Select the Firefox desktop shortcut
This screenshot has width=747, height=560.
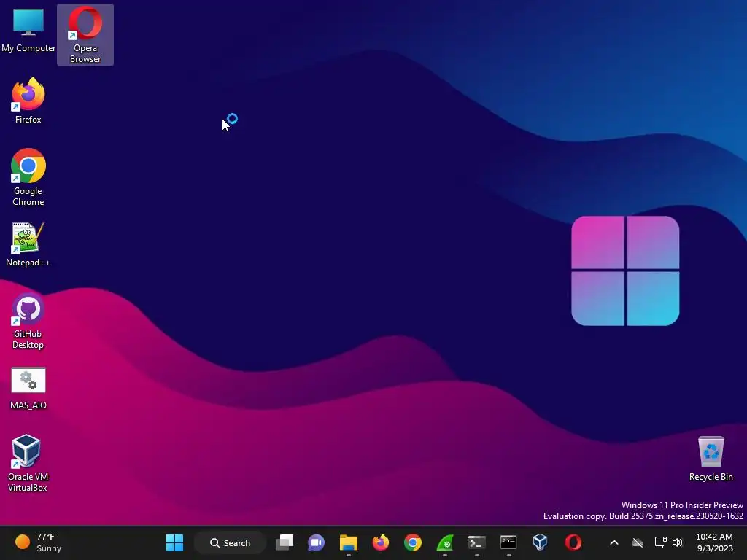(28, 101)
